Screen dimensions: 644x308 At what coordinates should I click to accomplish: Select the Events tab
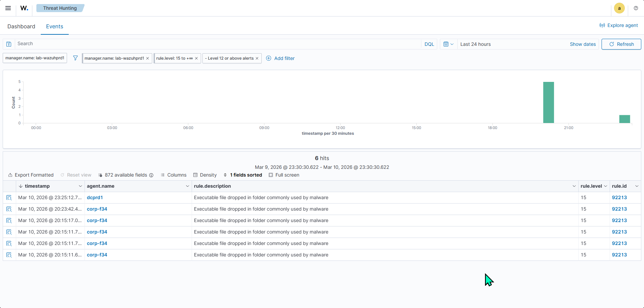[x=55, y=26]
